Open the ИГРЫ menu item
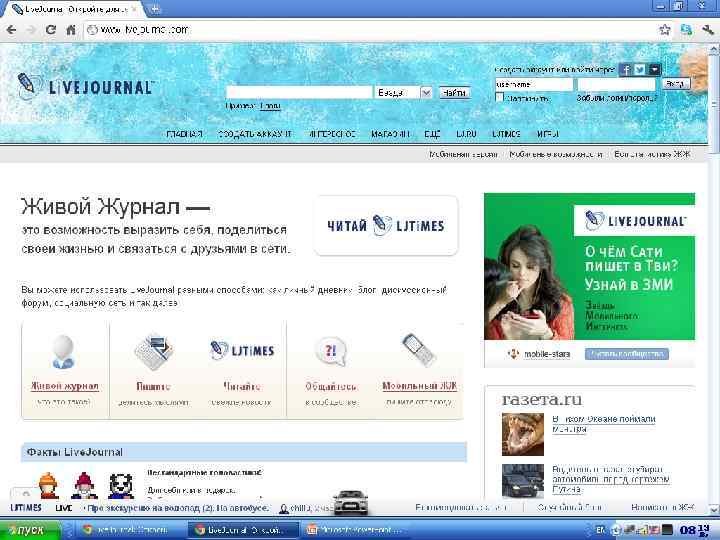Screen dimensions: 720x540 tap(547, 134)
